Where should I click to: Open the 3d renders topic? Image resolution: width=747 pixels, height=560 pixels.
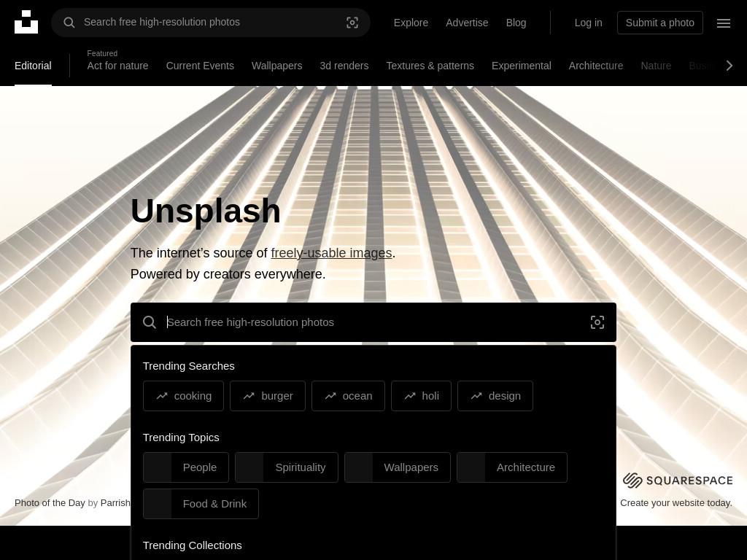[x=344, y=66]
